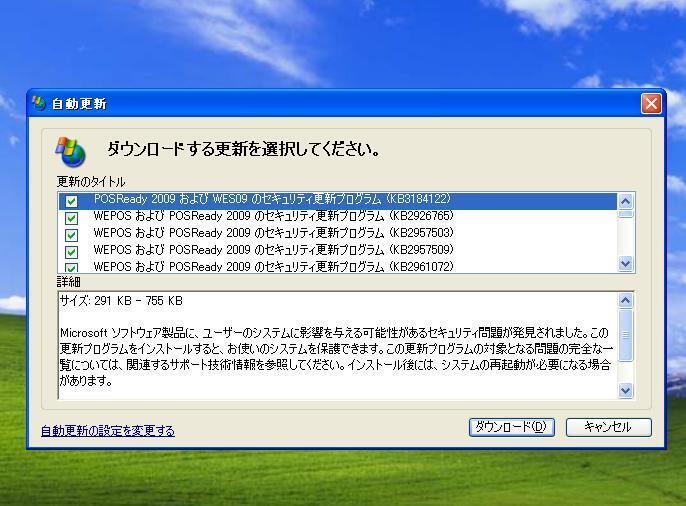The height and width of the screenshot is (506, 686).
Task: Toggle checkbox for update KB2957509
Action: pyautogui.click(x=71, y=252)
